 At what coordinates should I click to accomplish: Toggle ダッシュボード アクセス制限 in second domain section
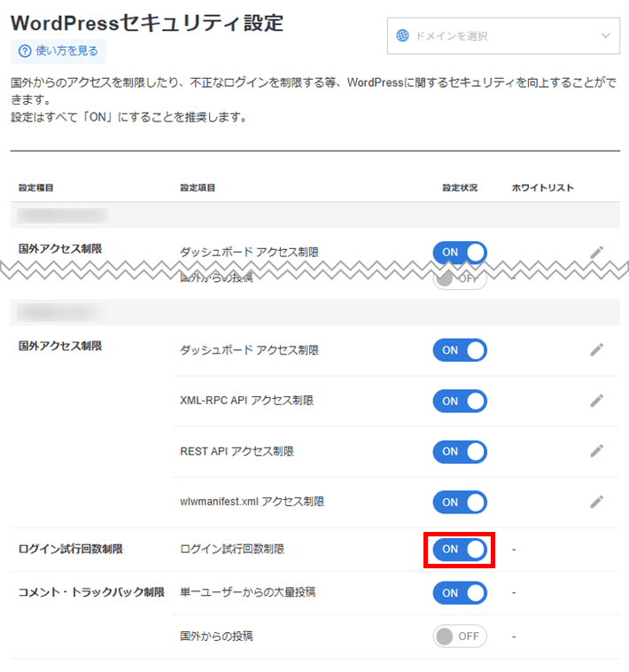(460, 350)
